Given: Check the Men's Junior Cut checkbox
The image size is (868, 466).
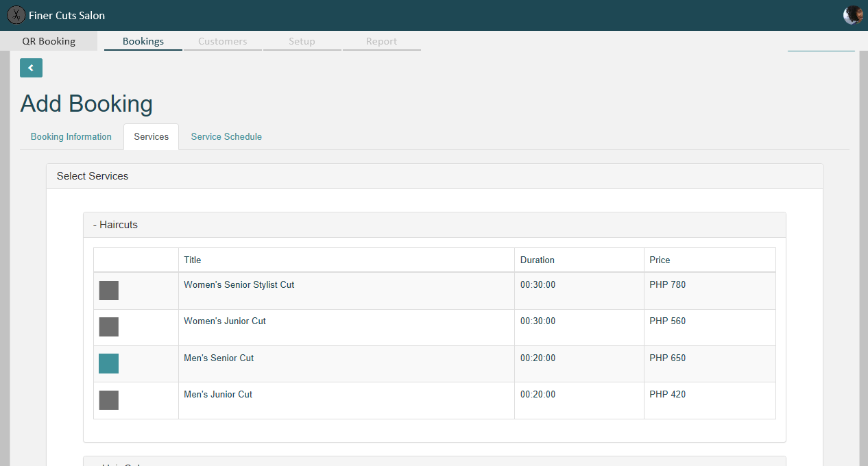Looking at the screenshot, I should (x=109, y=400).
